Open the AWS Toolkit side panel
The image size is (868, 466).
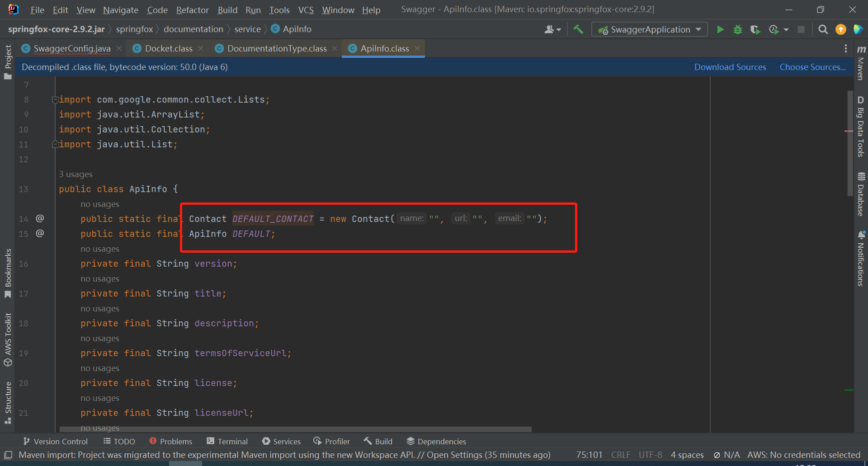pyautogui.click(x=8, y=340)
